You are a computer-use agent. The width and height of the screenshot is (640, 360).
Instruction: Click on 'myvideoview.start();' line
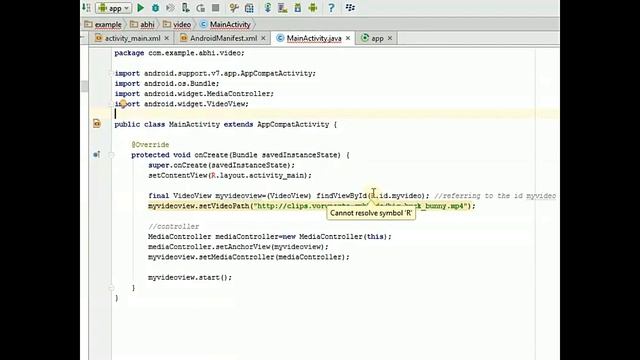190,278
